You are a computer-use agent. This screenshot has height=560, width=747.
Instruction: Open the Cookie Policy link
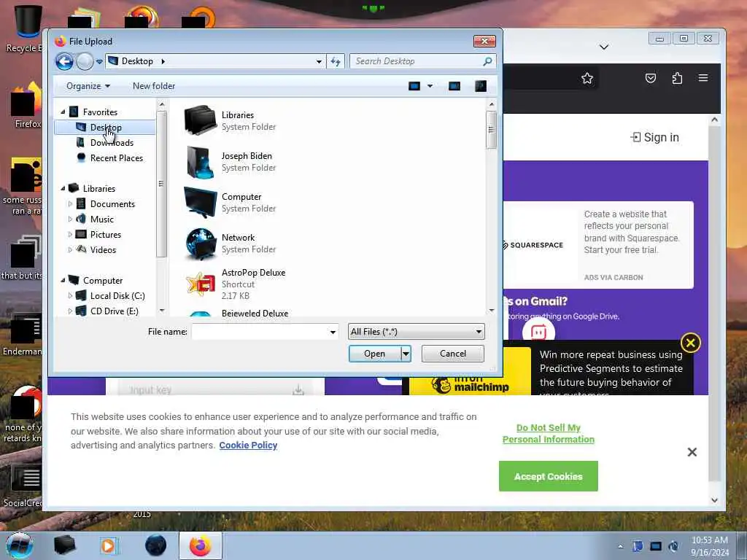point(248,446)
